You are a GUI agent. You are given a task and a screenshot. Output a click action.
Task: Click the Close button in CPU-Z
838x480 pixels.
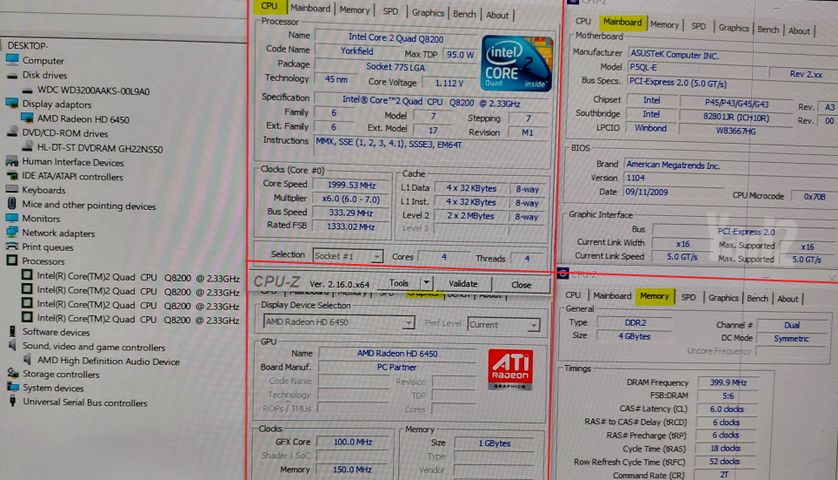point(521,285)
